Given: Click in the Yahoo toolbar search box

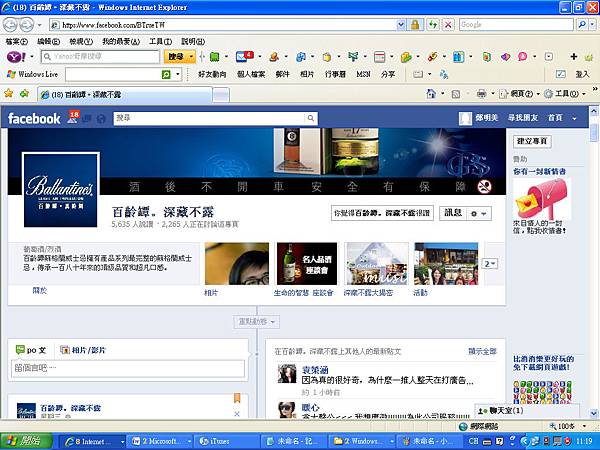Looking at the screenshot, I should (x=100, y=57).
